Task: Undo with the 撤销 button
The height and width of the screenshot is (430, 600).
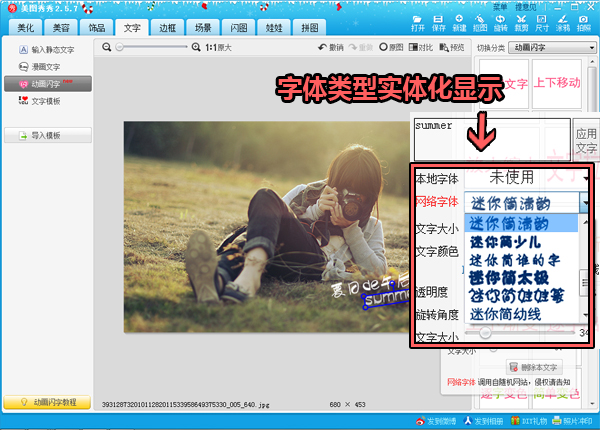Action: [329, 47]
